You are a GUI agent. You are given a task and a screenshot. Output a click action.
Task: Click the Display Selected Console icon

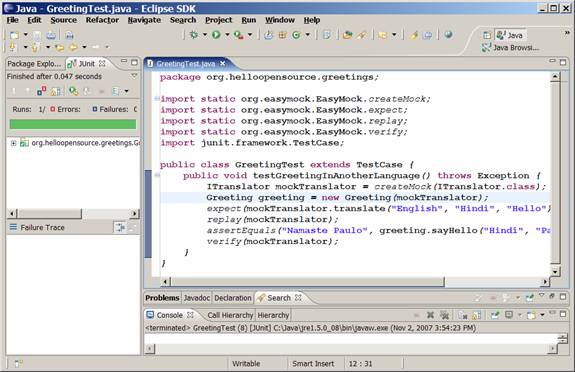click(x=509, y=315)
